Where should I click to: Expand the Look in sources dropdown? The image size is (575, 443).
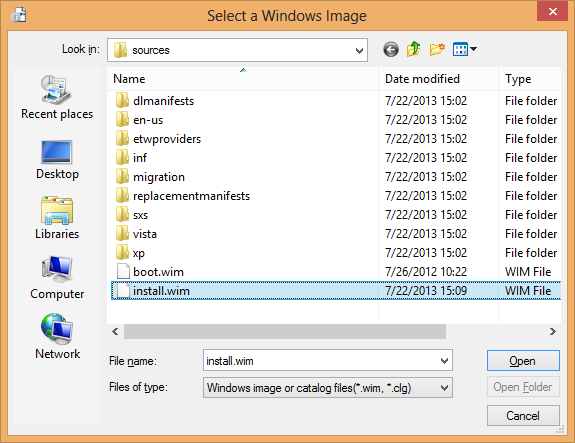point(359,50)
